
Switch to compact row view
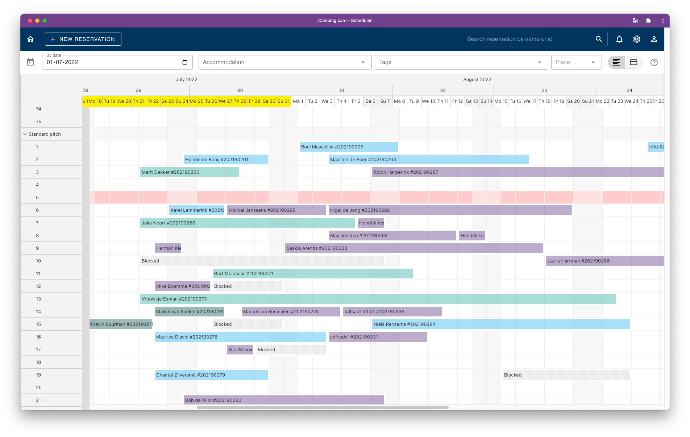(617, 62)
